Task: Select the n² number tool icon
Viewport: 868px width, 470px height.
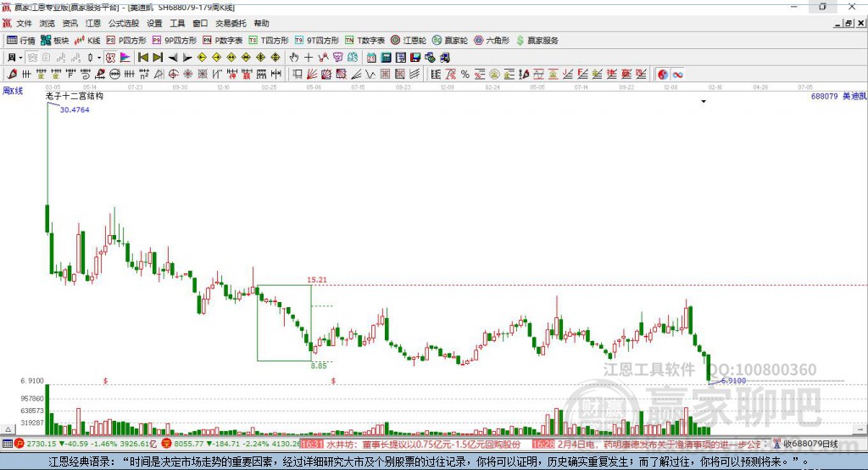Action: click(x=144, y=74)
